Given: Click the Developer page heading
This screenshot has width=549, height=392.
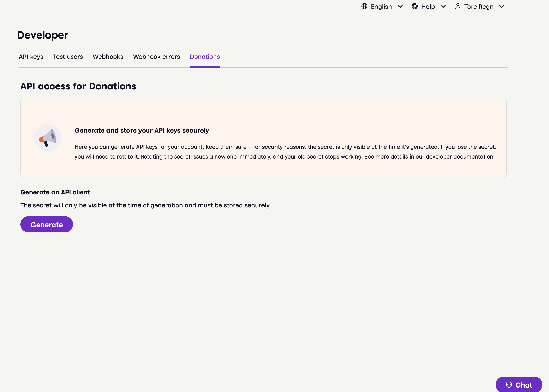Looking at the screenshot, I should pyautogui.click(x=43, y=35).
